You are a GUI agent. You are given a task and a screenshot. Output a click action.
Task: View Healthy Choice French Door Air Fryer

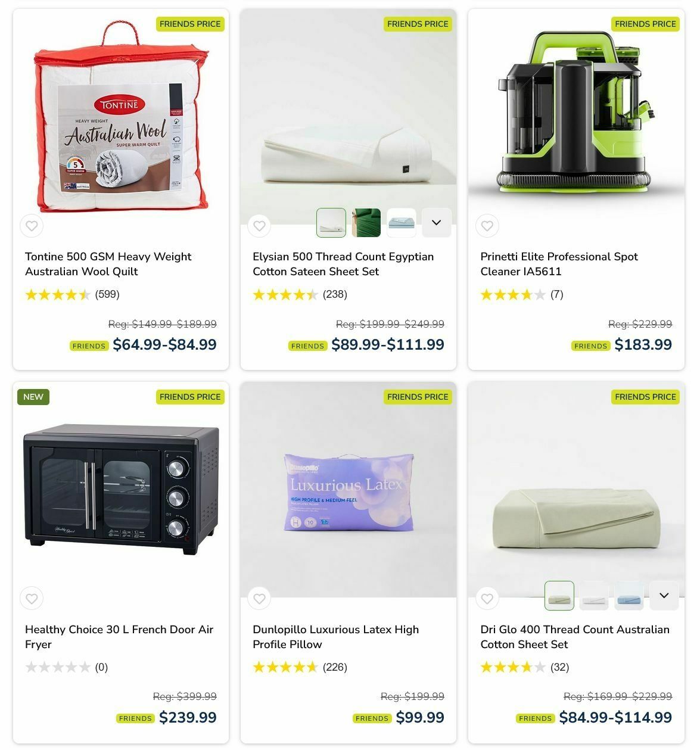coord(119,637)
